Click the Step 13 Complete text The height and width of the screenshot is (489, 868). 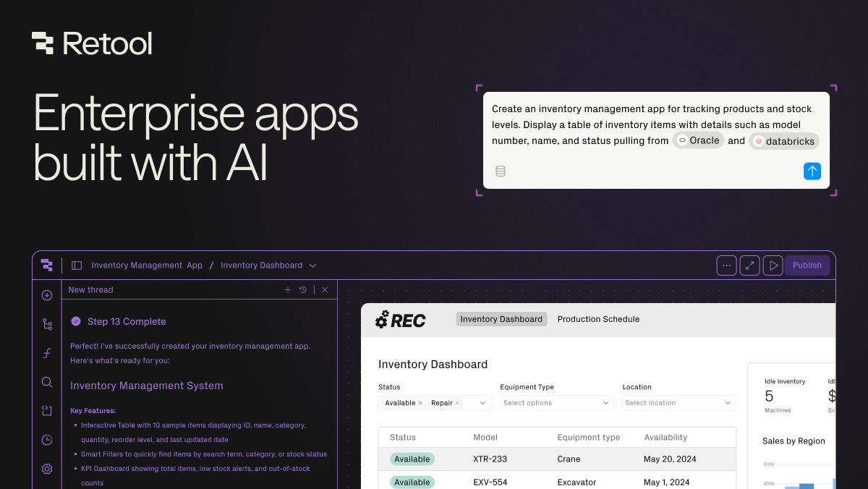(x=127, y=321)
